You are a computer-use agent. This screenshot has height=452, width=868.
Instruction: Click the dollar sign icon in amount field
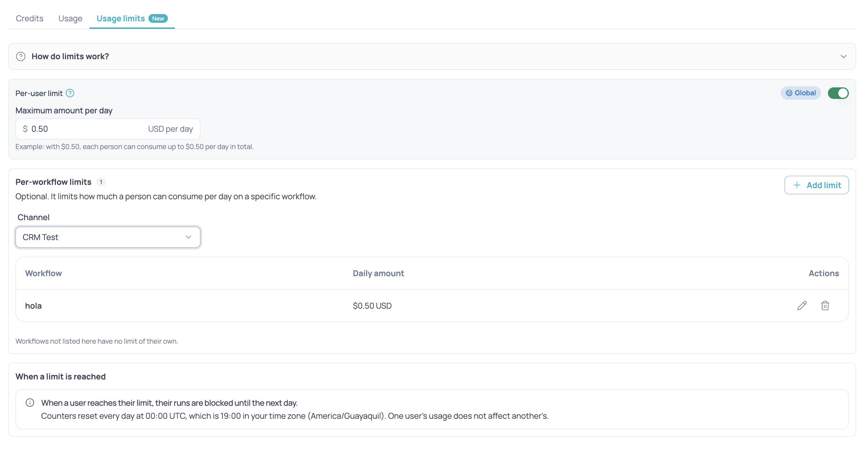tap(25, 129)
